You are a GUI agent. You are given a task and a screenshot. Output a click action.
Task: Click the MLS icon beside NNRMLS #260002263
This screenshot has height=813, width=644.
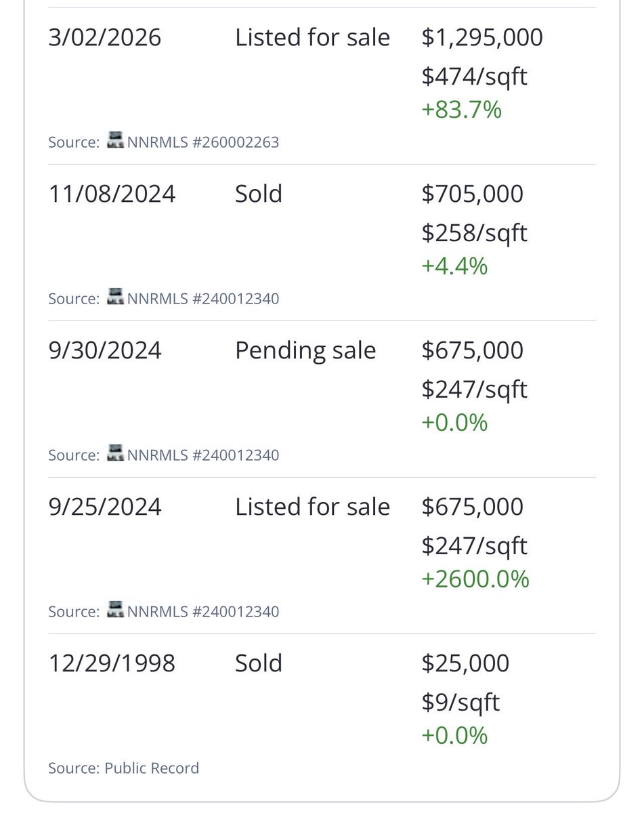[115, 142]
